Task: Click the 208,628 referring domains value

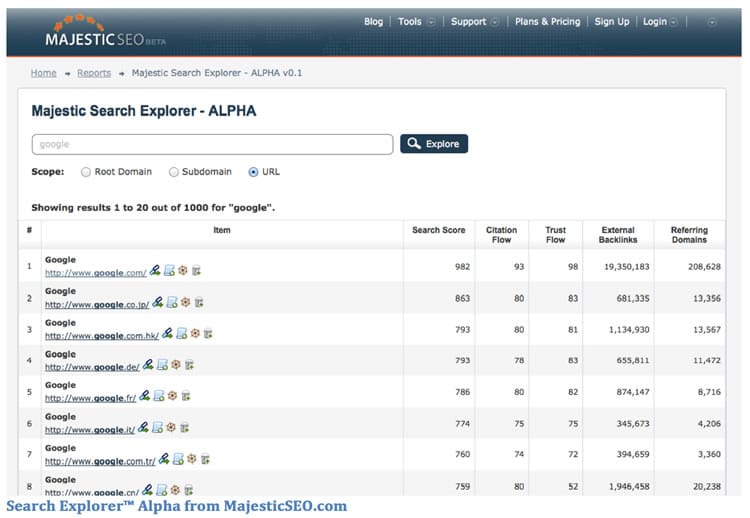Action: click(704, 267)
